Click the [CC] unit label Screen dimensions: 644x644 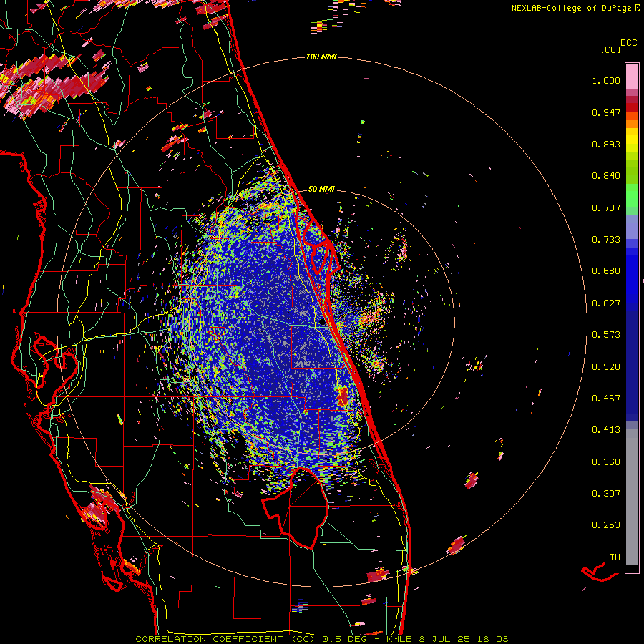tap(610, 49)
